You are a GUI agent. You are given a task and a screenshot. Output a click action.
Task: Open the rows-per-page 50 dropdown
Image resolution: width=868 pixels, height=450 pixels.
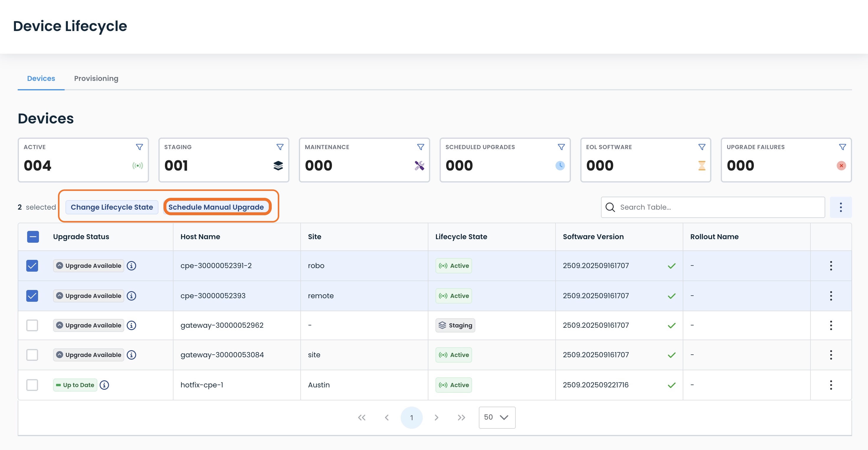pyautogui.click(x=497, y=418)
